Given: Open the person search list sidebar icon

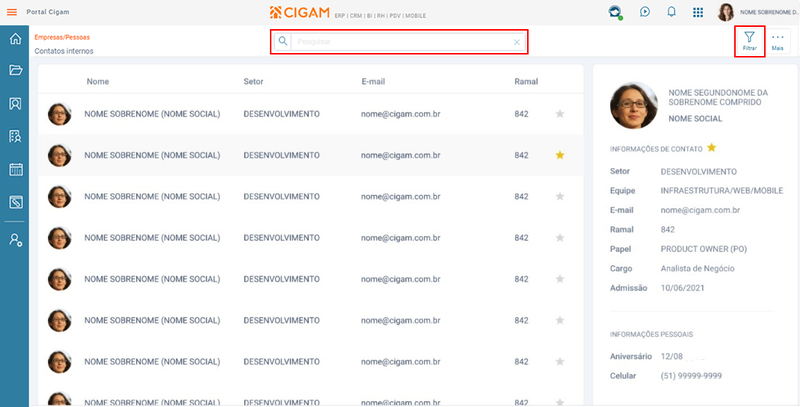Looking at the screenshot, I should [x=15, y=136].
